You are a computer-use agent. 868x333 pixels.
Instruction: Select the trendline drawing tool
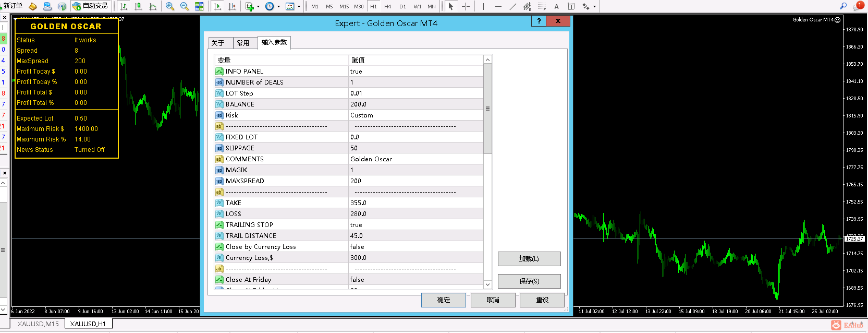tap(513, 6)
